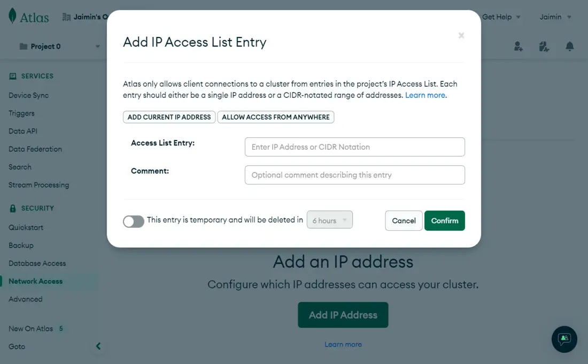Open the Learn more link in dialog
The width and height of the screenshot is (588, 364).
425,95
